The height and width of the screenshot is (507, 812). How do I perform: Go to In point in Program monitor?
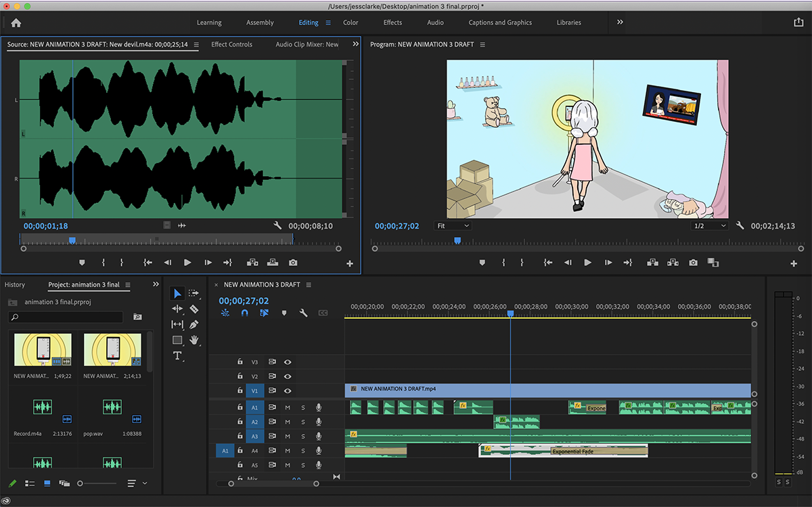(547, 263)
